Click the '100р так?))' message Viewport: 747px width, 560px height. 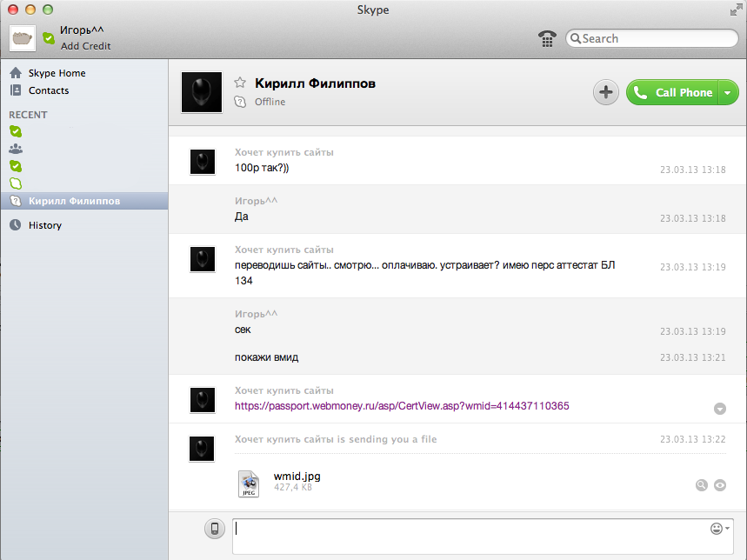pos(262,168)
